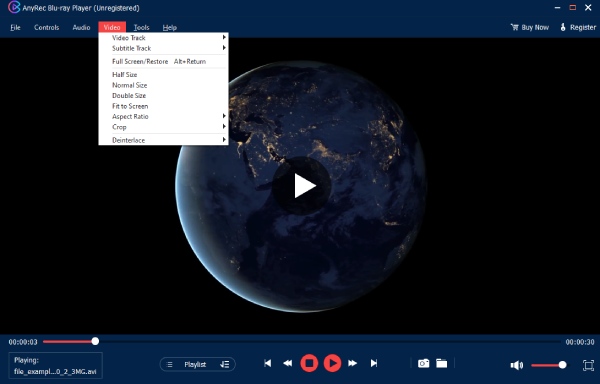Take a snapshot with the camera icon
The image size is (600, 384).
424,363
